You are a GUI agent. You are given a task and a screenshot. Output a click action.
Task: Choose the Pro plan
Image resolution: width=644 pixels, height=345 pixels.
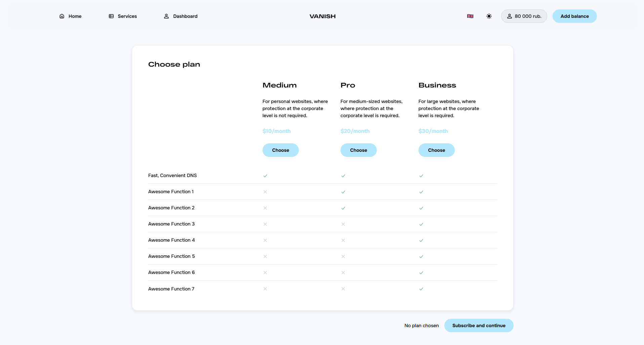coord(358,150)
